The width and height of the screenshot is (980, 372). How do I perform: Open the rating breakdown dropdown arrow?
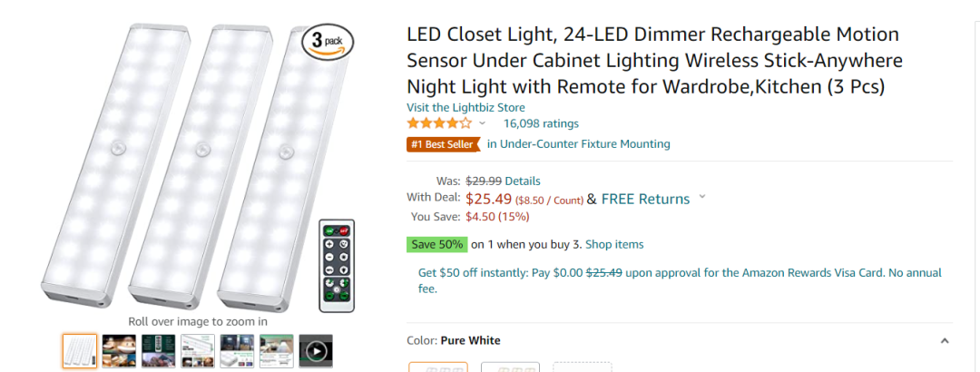point(482,123)
